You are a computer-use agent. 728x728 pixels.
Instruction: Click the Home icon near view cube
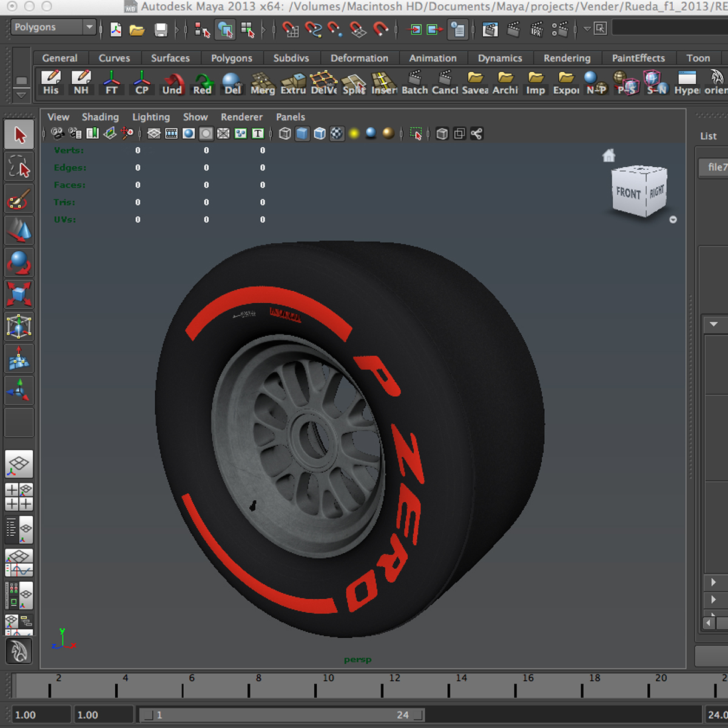(608, 156)
